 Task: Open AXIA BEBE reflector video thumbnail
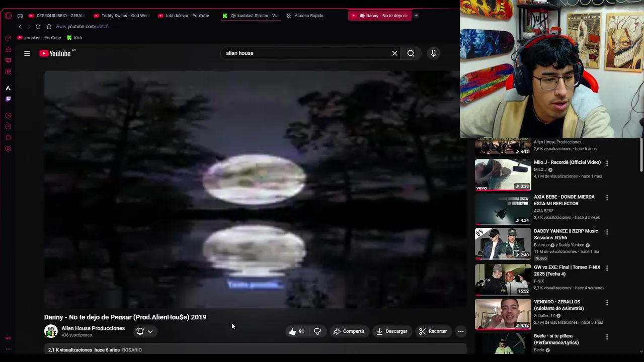503,209
